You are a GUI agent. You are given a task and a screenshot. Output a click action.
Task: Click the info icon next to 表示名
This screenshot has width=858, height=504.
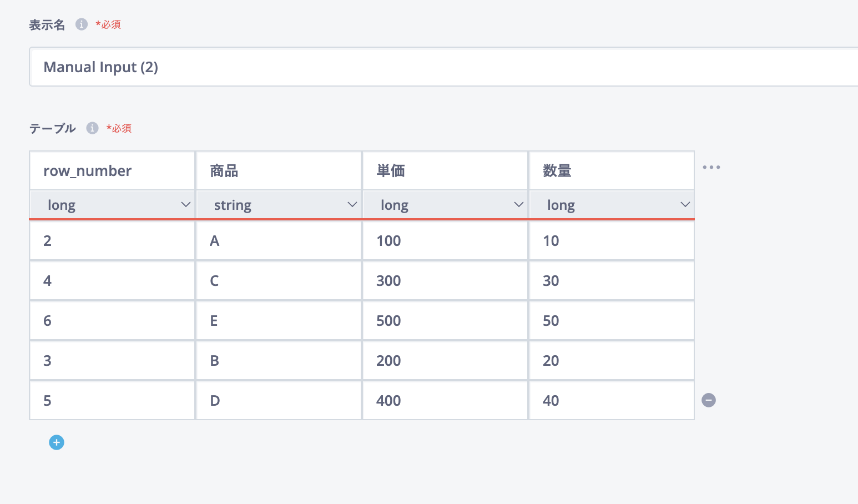(x=82, y=24)
